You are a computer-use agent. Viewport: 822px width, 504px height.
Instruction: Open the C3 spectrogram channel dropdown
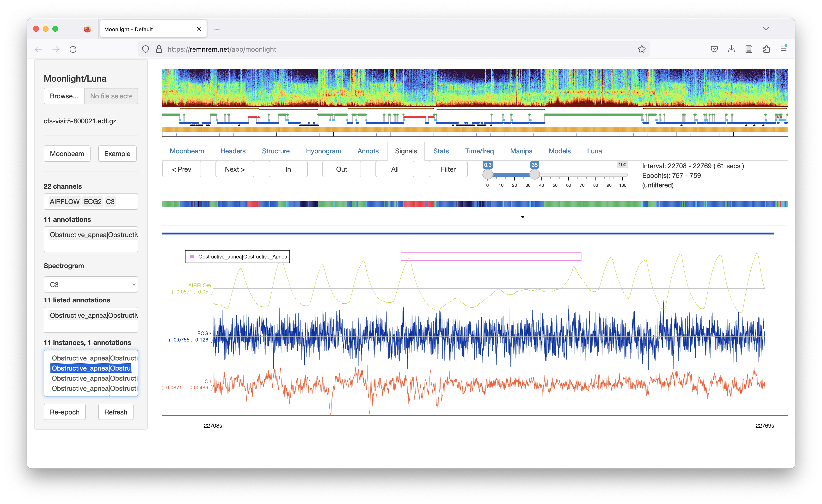91,285
